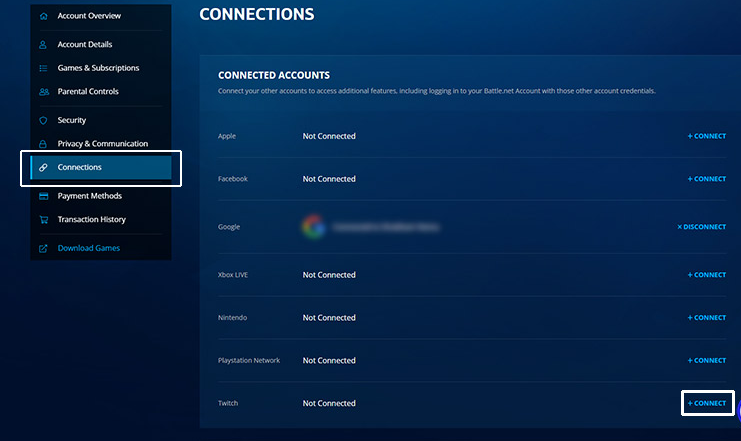This screenshot has height=441, width=741.
Task: Select the Connections sidebar item
Action: (100, 167)
